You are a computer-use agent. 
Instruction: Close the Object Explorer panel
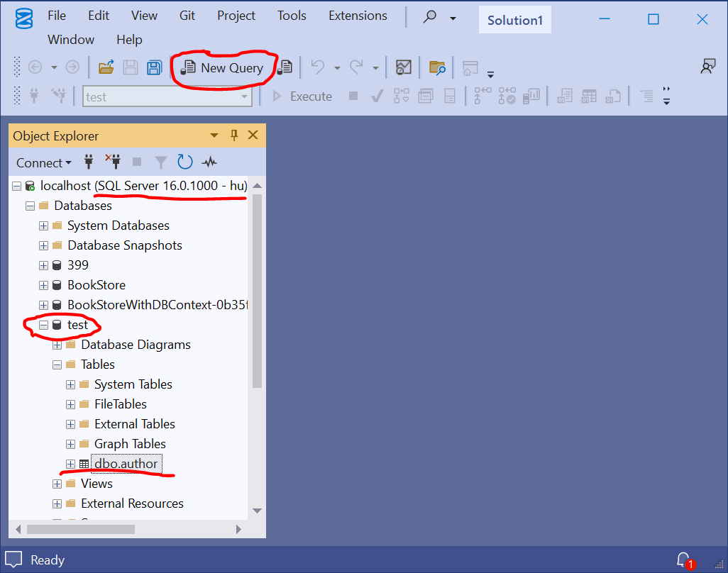click(253, 135)
